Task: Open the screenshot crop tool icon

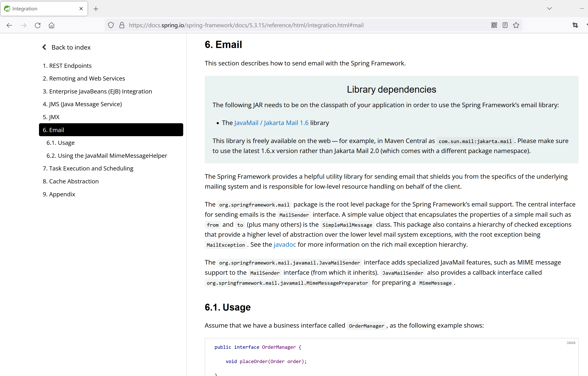Action: (x=575, y=25)
